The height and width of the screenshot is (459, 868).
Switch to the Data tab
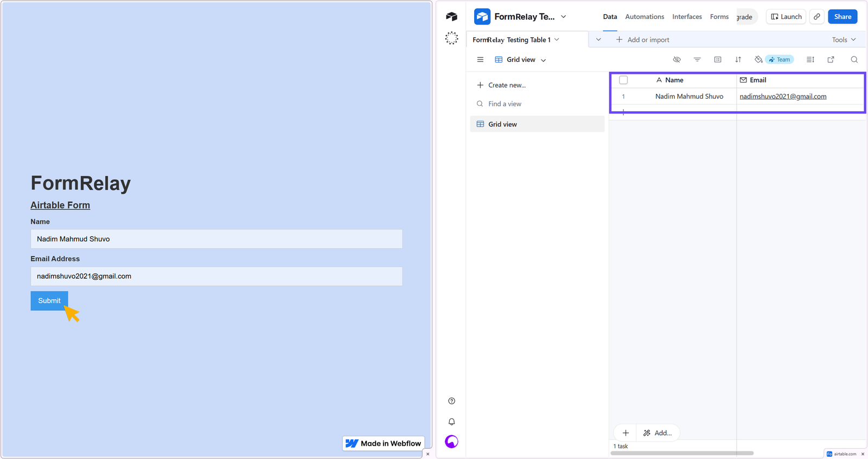610,17
